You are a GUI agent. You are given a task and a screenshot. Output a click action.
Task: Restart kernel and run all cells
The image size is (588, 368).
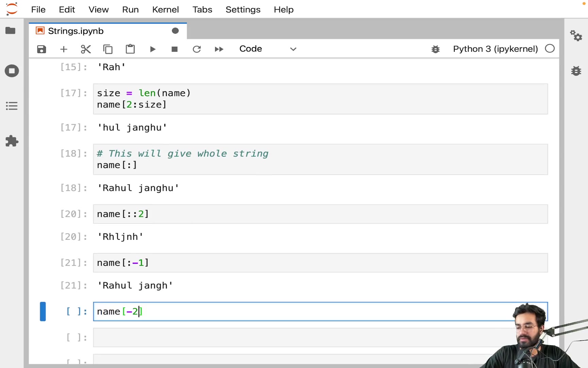coord(219,49)
